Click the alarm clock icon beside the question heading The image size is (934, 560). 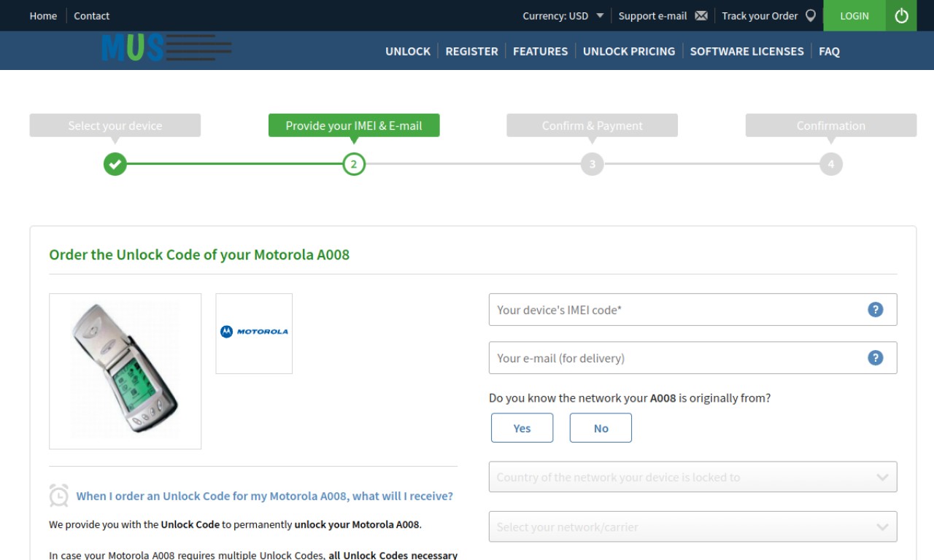59,495
